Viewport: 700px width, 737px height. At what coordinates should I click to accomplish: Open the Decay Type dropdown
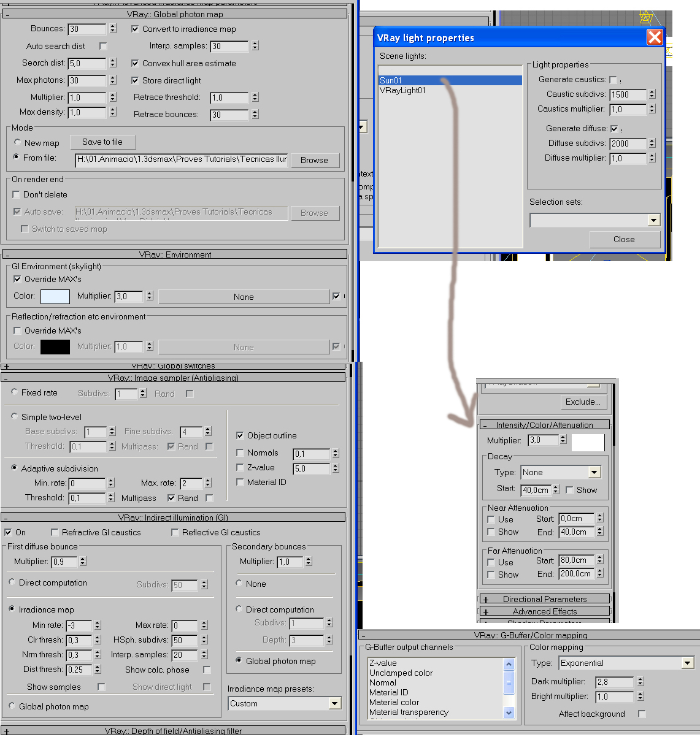[594, 472]
